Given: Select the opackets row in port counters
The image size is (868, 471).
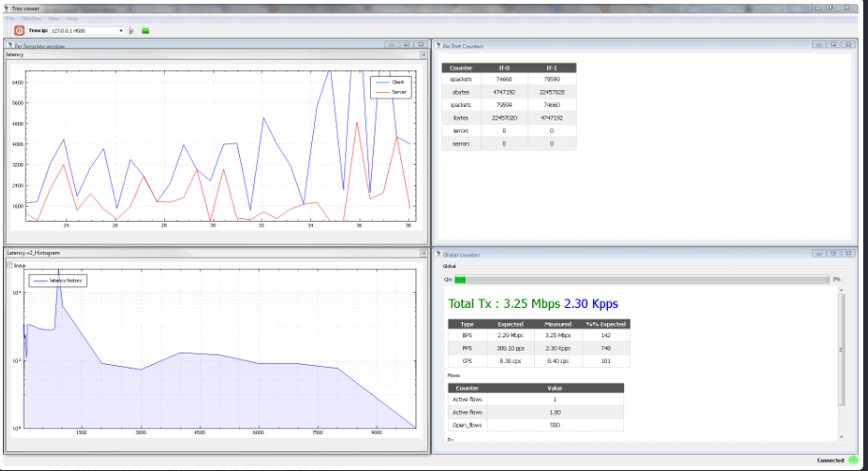Looking at the screenshot, I should coord(508,79).
